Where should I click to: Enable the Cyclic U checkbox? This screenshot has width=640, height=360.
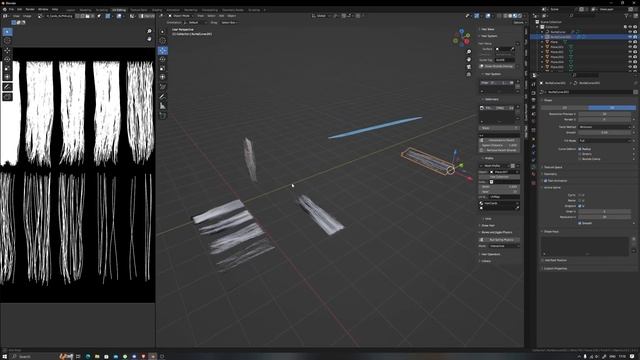click(580, 195)
